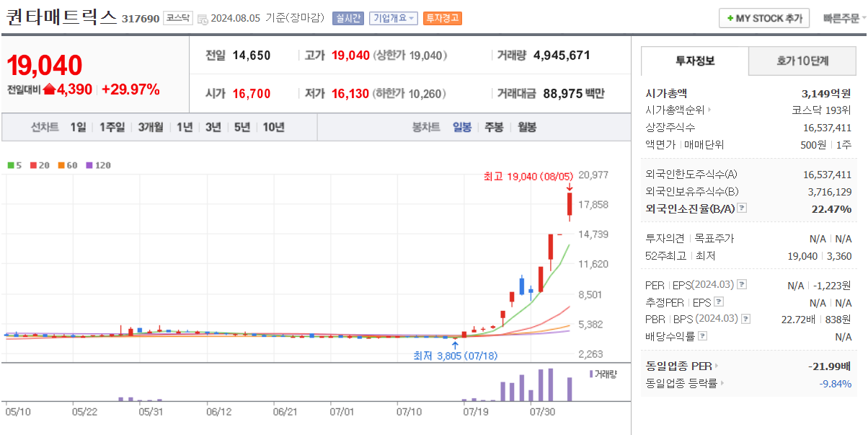
Task: Click the 저가 value 16,130
Action: [x=350, y=93]
